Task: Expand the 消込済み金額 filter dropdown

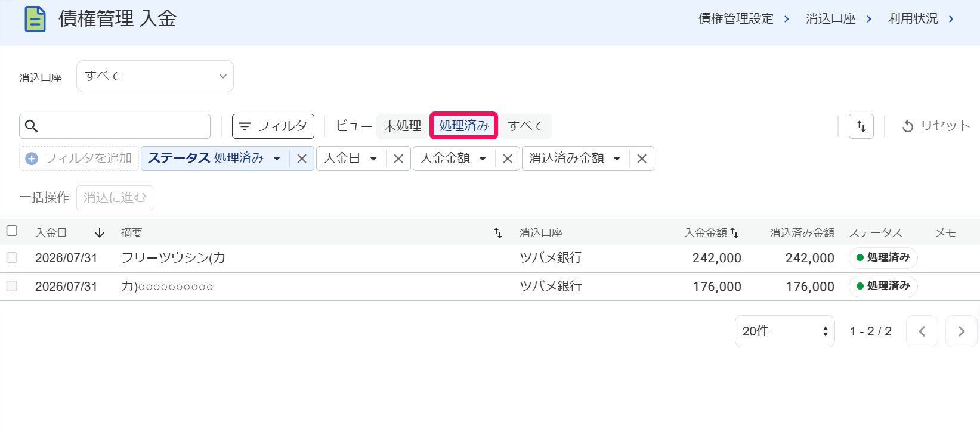Action: pyautogui.click(x=617, y=159)
